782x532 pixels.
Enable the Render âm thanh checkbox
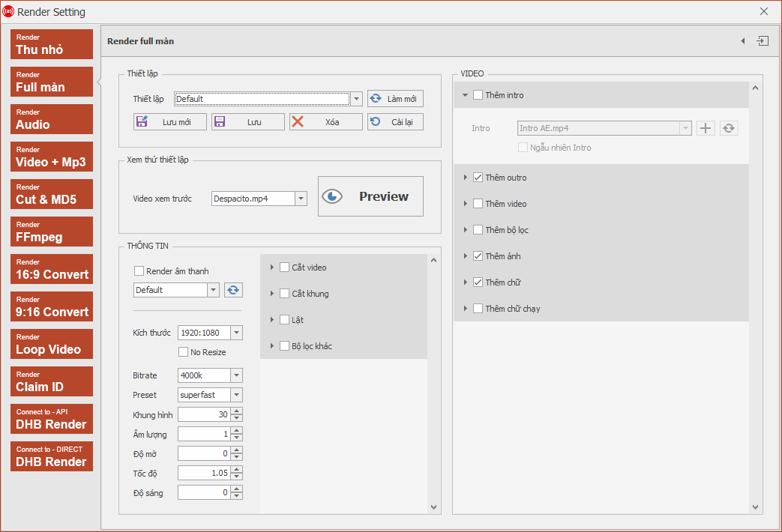pos(139,271)
